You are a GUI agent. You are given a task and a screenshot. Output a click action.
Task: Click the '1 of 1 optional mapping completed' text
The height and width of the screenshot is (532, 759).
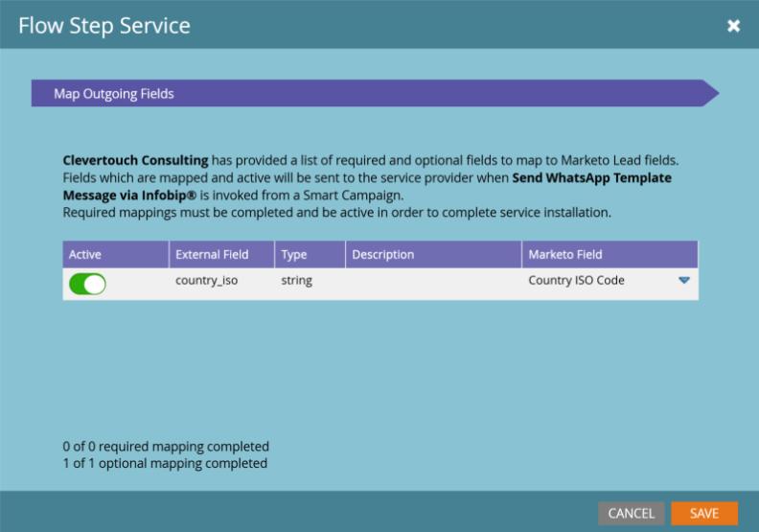point(165,463)
